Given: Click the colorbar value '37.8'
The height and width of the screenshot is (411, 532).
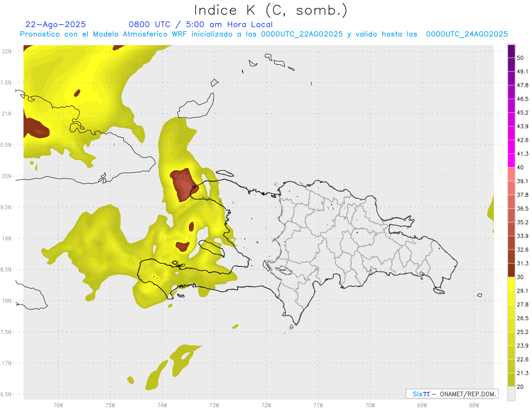Looking at the screenshot, I should tap(523, 195).
